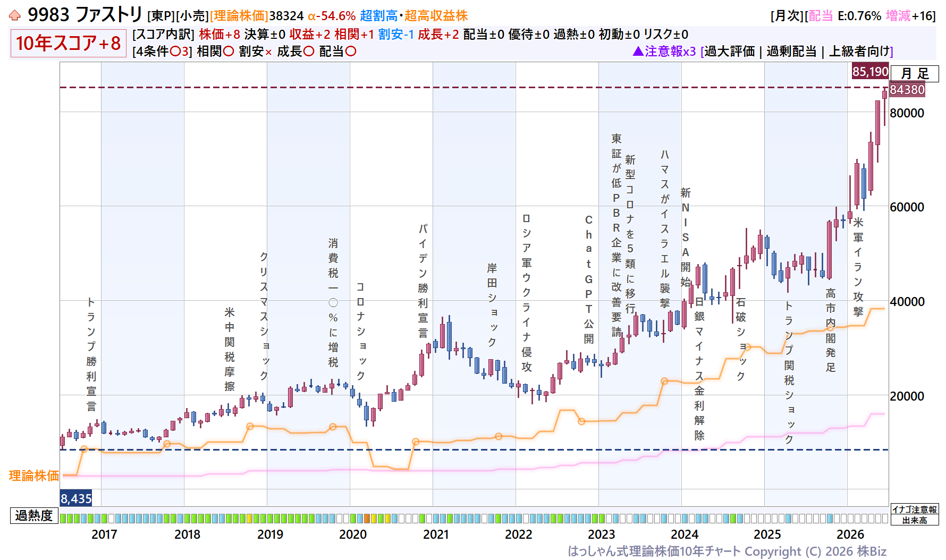Viewport: 946px width, 560px height.
Task: Click the 10年スコア+8 score box
Action: point(68,43)
